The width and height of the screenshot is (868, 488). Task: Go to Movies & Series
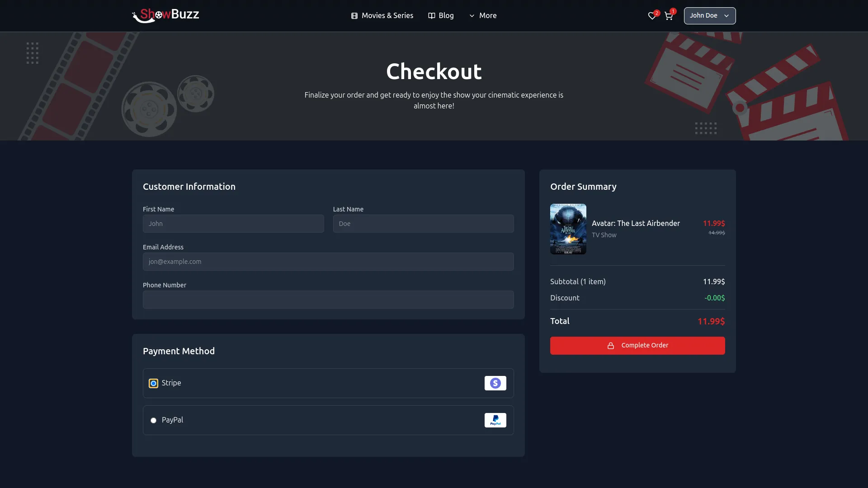382,15
